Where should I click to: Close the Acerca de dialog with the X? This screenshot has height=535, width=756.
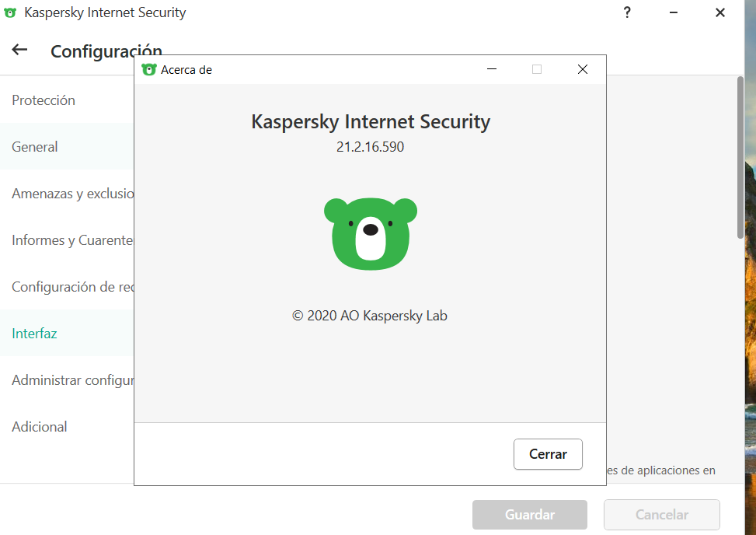point(583,69)
